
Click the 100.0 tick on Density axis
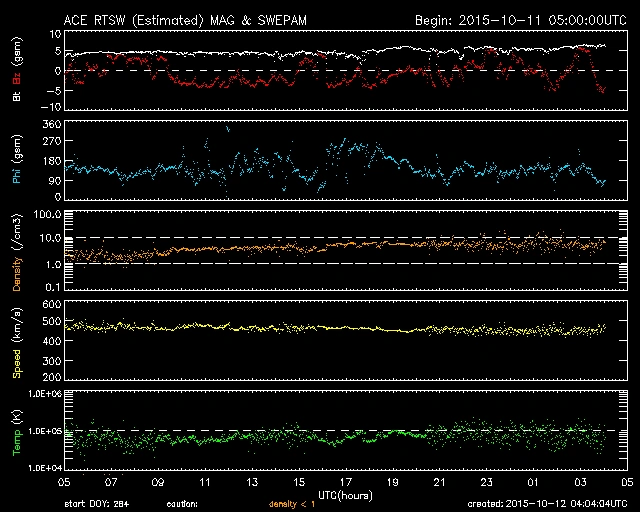click(49, 215)
